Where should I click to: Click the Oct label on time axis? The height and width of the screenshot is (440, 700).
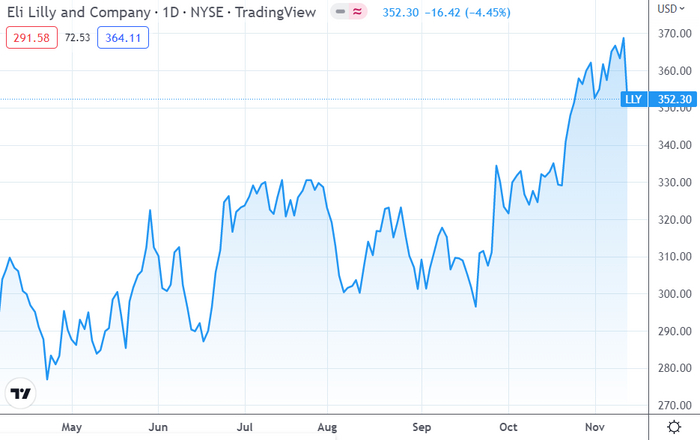pos(508,427)
